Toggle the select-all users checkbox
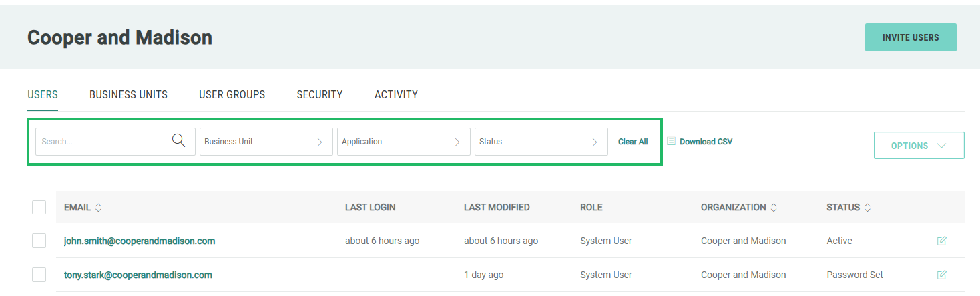Image resolution: width=980 pixels, height=296 pixels. (x=39, y=208)
